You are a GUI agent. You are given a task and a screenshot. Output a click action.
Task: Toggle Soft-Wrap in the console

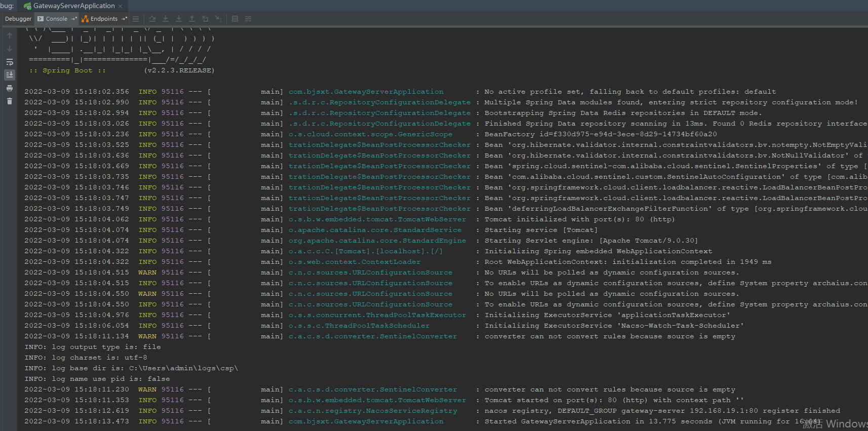(x=10, y=62)
